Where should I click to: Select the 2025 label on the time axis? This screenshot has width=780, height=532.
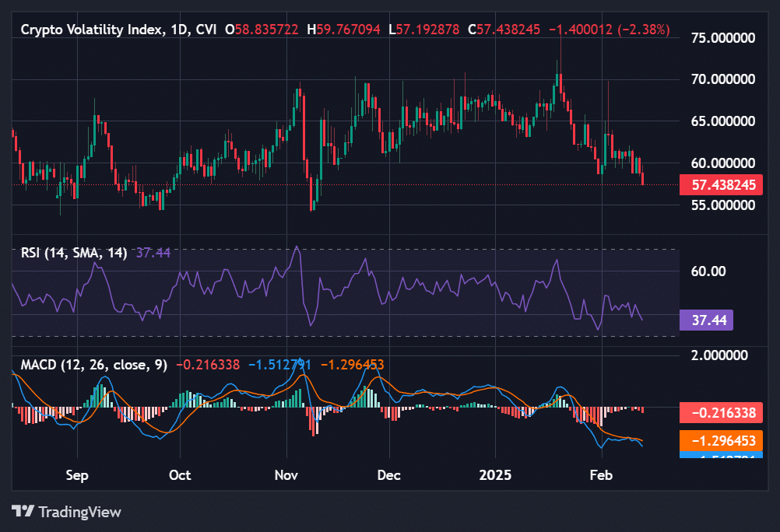point(495,474)
